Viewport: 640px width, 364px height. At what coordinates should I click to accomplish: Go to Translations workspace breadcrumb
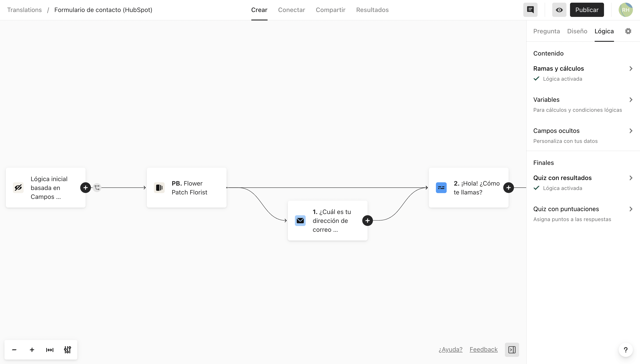(24, 10)
